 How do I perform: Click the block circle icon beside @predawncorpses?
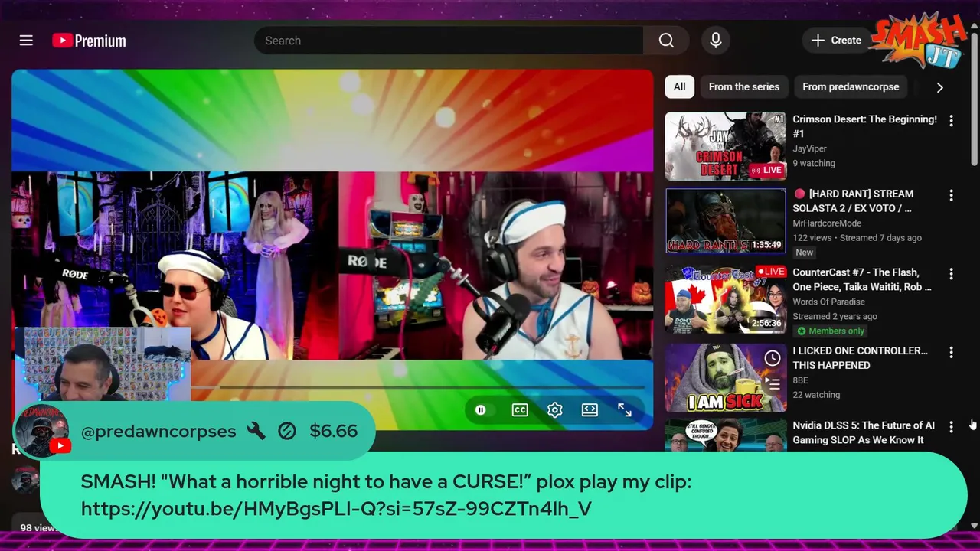(x=287, y=431)
